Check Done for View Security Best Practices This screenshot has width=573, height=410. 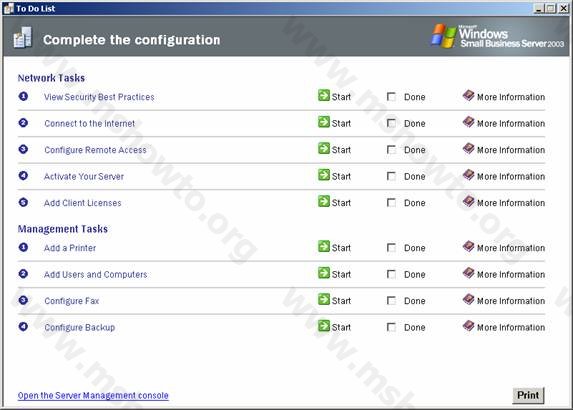tap(391, 96)
